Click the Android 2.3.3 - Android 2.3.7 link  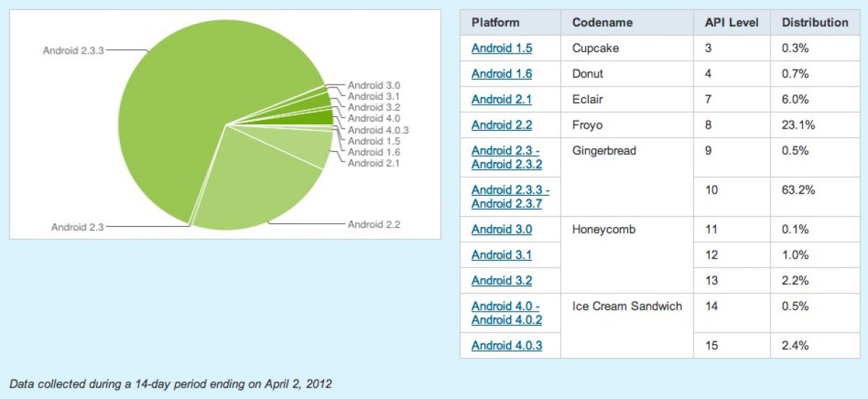click(510, 197)
